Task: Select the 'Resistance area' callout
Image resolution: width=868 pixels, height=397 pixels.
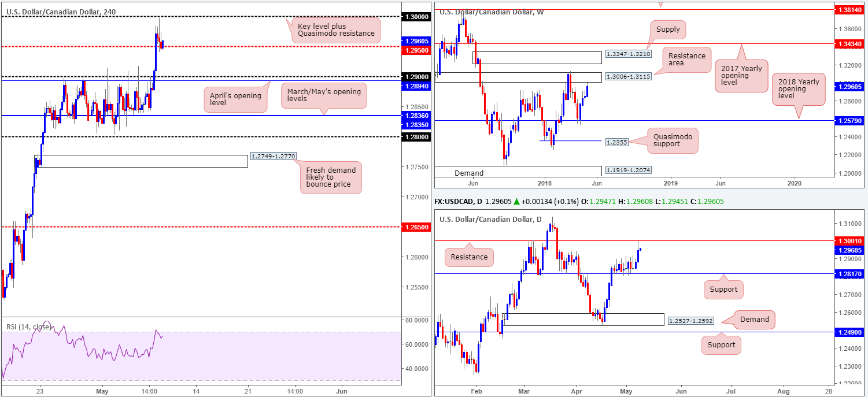Action: click(686, 60)
